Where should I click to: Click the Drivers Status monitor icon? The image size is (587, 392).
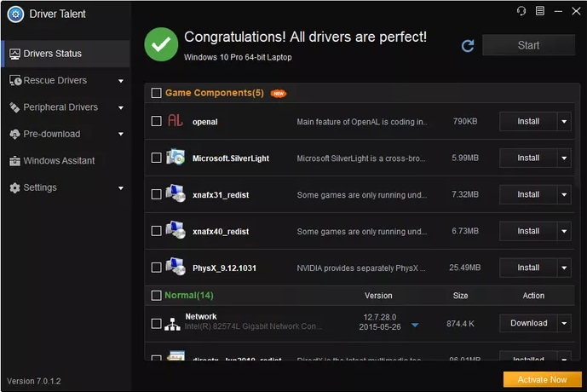point(14,54)
